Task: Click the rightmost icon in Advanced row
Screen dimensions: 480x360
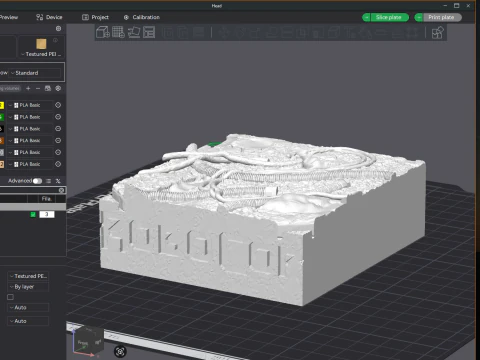Action: point(58,181)
